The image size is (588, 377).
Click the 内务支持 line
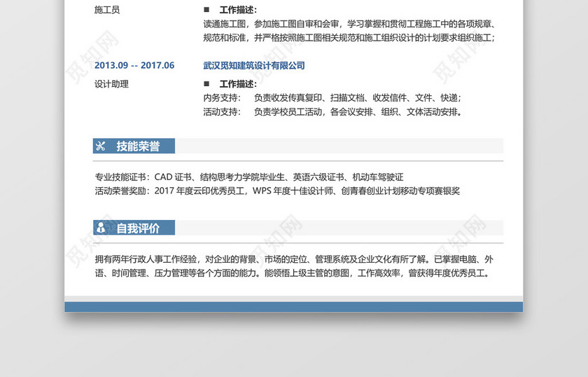click(x=332, y=97)
